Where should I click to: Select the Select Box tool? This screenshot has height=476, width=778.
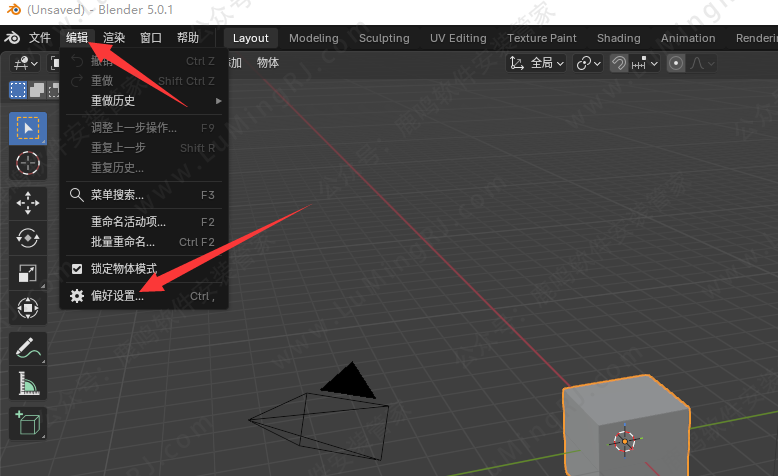[27, 129]
